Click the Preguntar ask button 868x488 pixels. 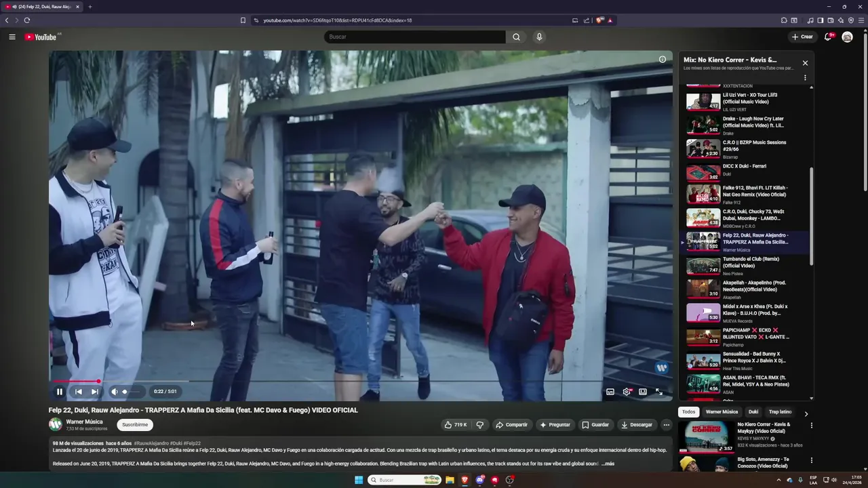tap(555, 425)
